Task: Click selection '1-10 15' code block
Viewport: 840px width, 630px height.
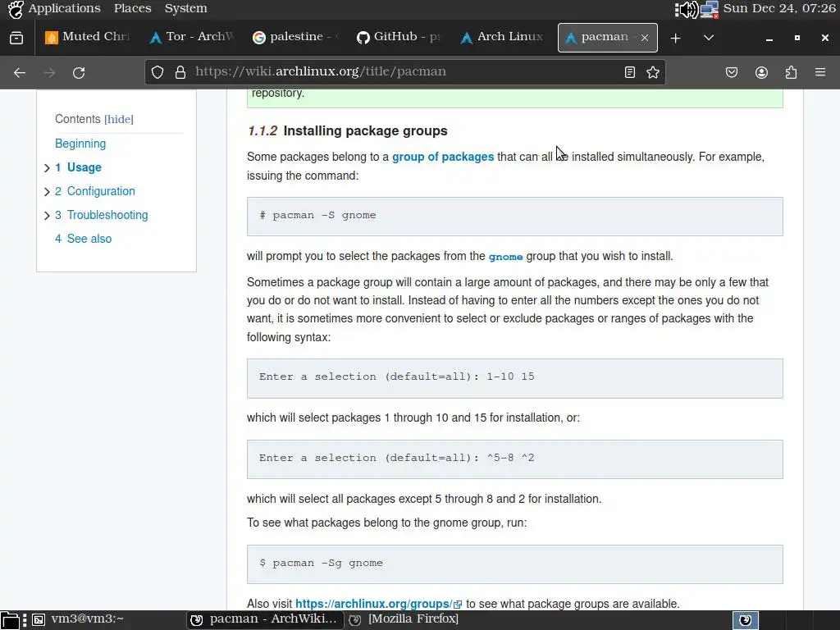Action: tap(515, 378)
